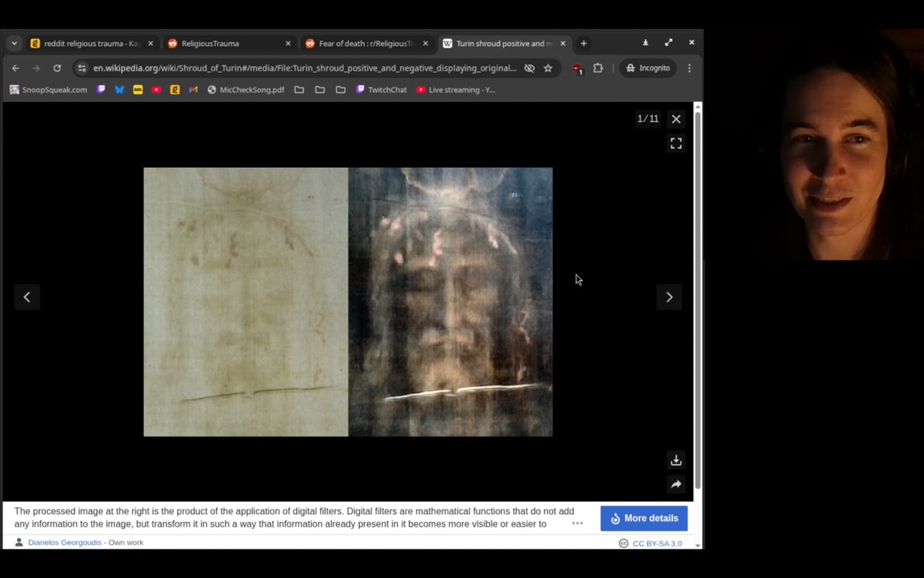Click the crossed-out eye tracking protection icon
The width and height of the screenshot is (924, 578).
529,68
